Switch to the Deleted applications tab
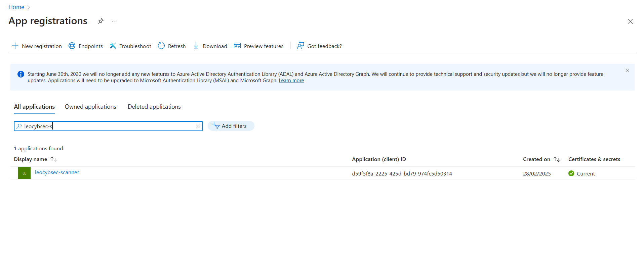Image resolution: width=644 pixels, height=254 pixels. (154, 107)
